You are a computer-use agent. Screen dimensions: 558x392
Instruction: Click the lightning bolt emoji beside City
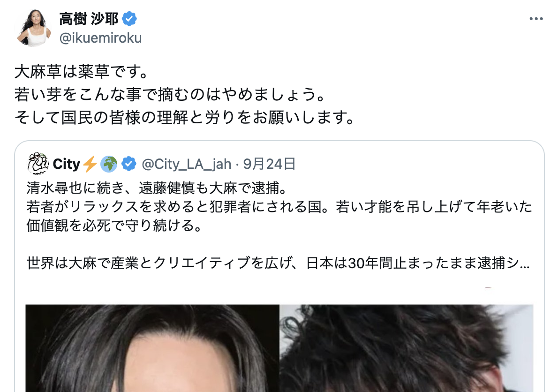tap(90, 164)
